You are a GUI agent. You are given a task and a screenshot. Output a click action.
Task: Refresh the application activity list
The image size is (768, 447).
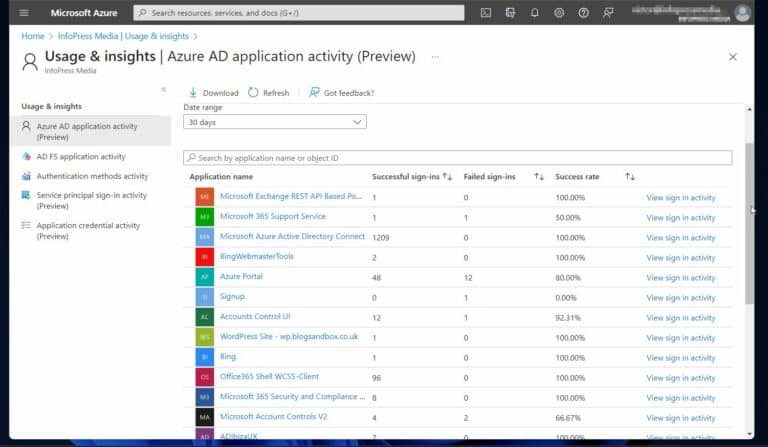tap(268, 93)
